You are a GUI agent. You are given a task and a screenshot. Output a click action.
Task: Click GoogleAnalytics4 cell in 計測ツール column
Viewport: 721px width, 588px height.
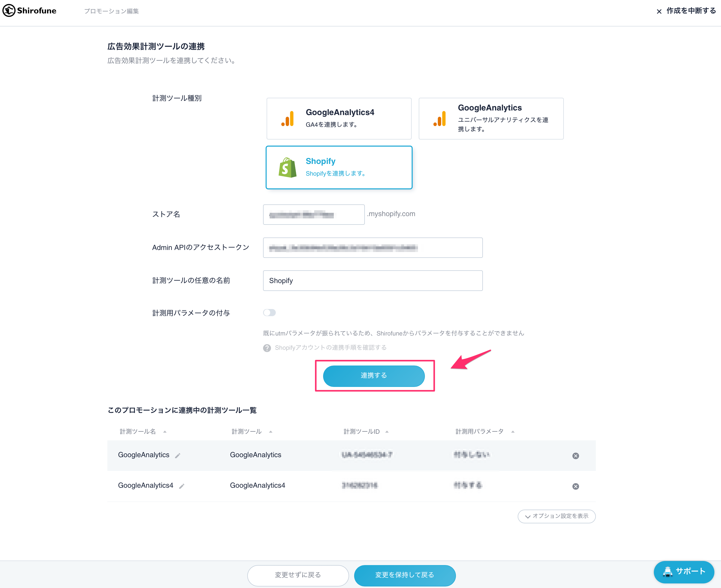(258, 485)
